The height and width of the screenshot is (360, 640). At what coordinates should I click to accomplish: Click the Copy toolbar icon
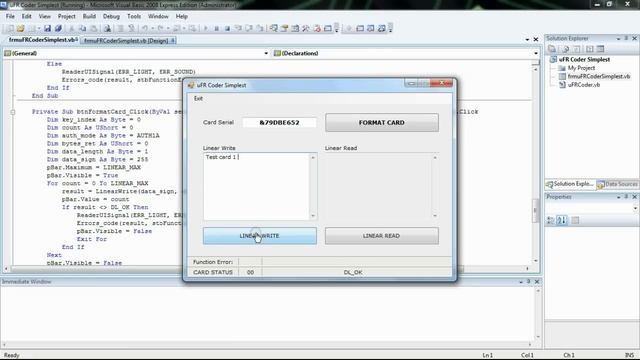click(82, 28)
